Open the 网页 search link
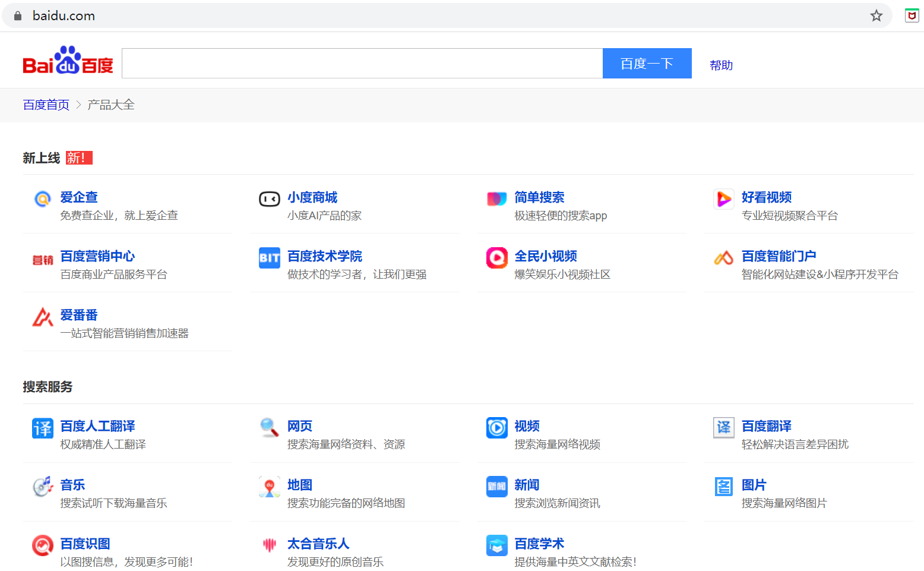 coord(300,426)
